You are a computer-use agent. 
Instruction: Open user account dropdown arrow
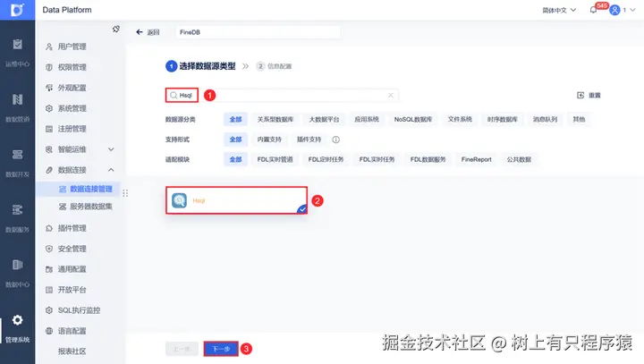coord(632,10)
